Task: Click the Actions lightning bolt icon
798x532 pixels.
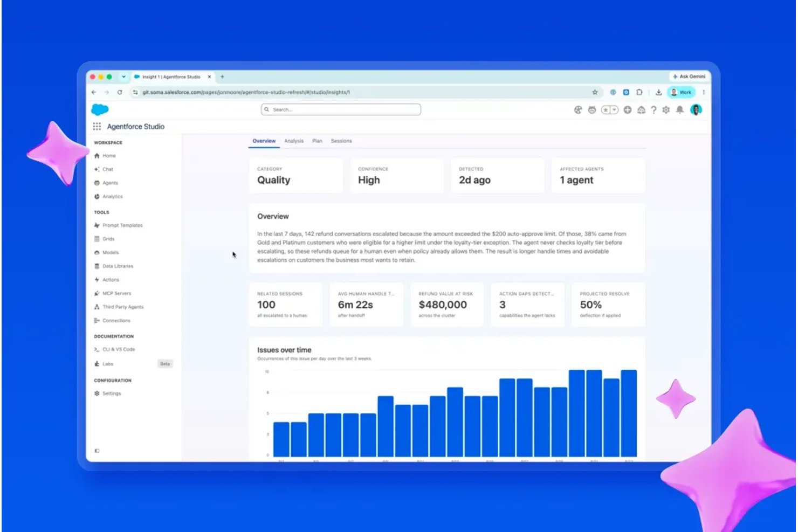Action: click(97, 280)
